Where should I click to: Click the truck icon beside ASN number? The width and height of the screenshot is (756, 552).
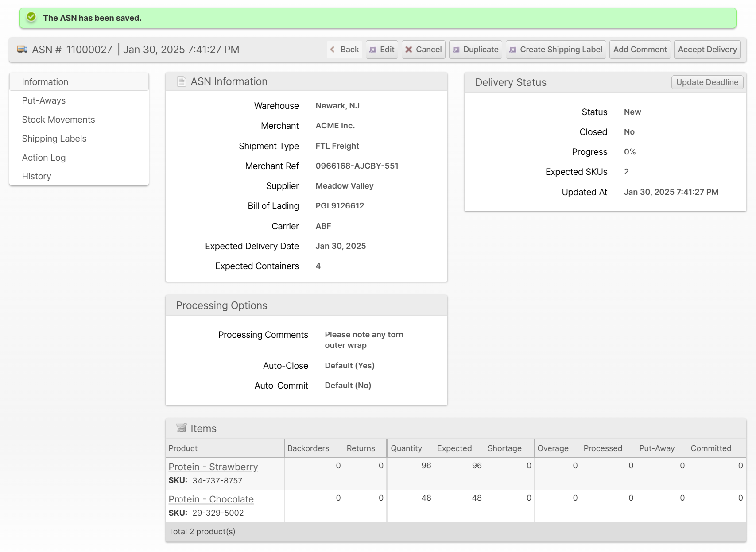(22, 50)
